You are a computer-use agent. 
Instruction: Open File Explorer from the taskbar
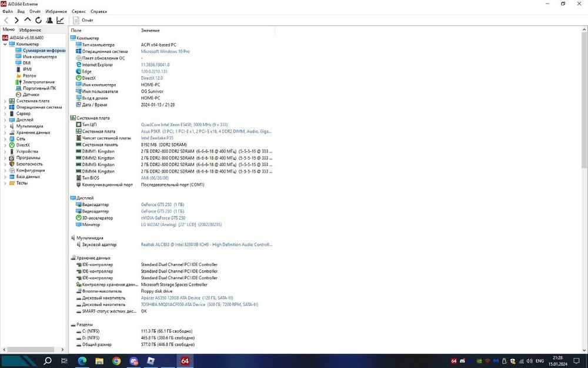click(x=99, y=361)
